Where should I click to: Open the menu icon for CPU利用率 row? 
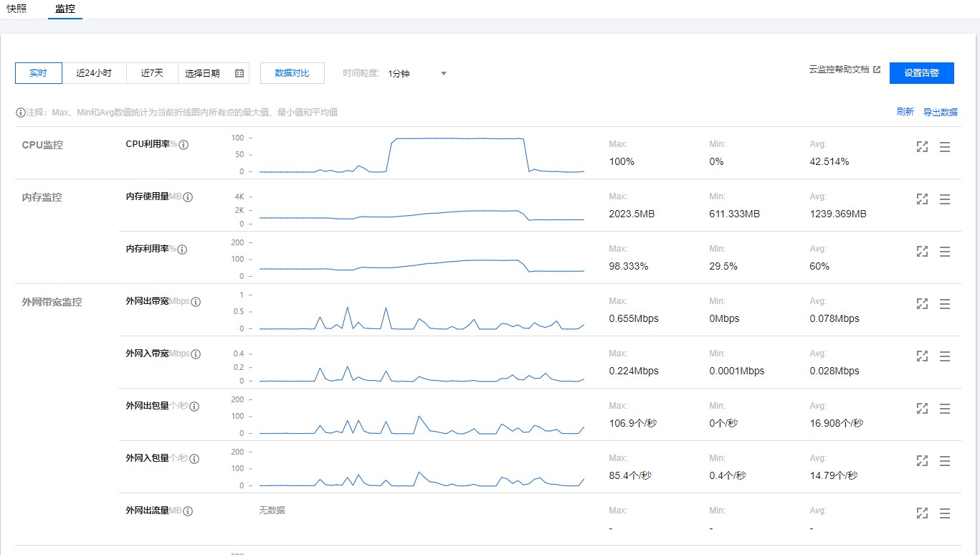[945, 147]
